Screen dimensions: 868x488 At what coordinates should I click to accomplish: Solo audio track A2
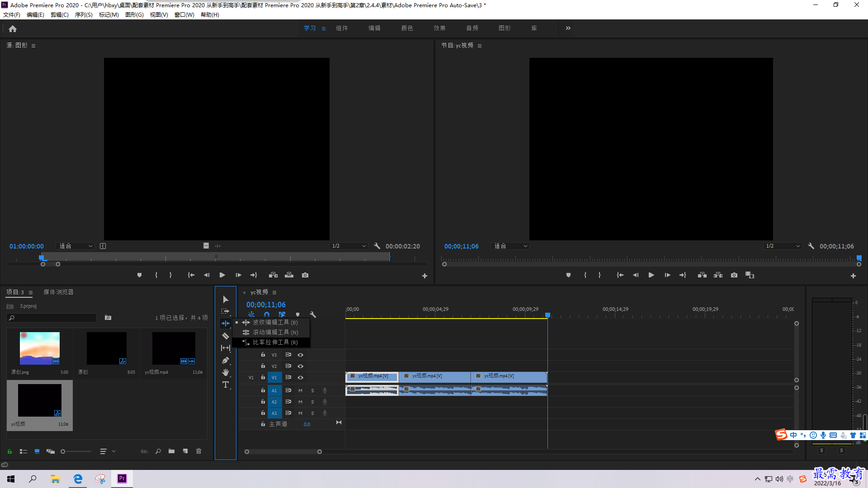tap(312, 402)
